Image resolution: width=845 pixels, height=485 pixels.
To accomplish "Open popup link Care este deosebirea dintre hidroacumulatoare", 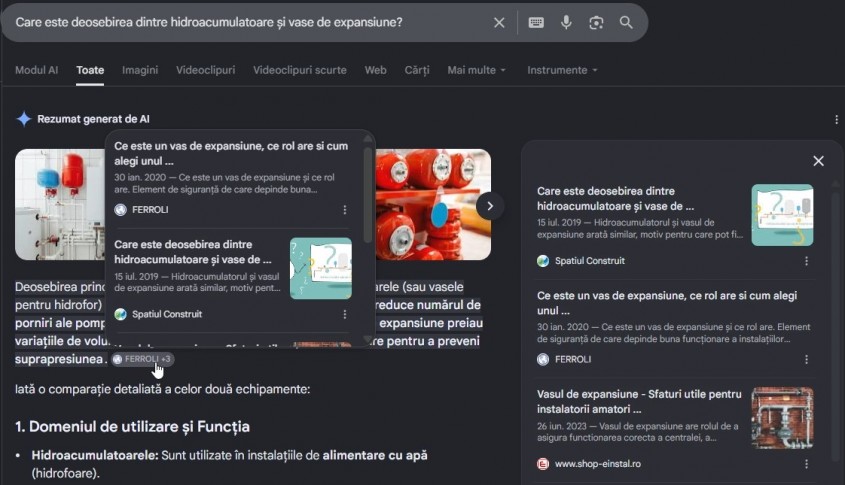I will point(193,252).
